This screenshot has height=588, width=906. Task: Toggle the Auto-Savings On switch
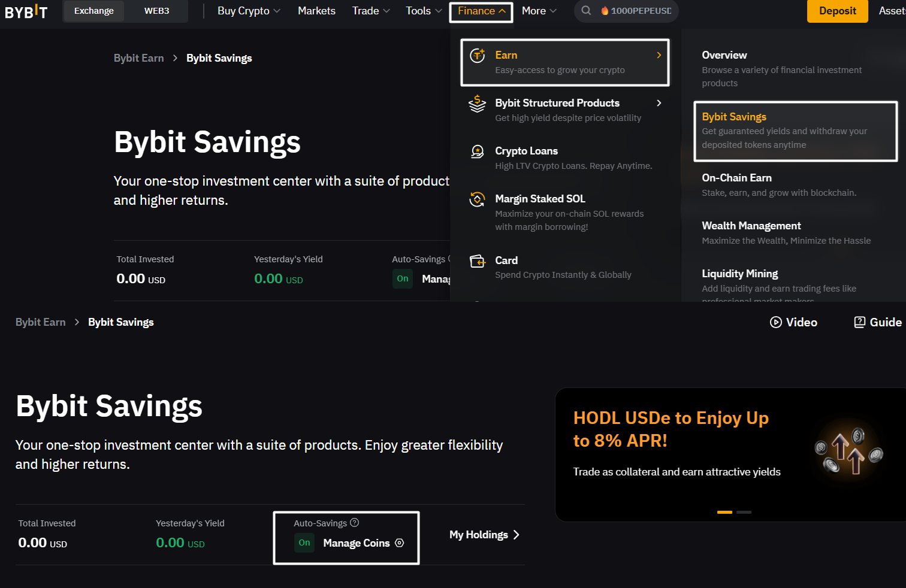tap(304, 543)
